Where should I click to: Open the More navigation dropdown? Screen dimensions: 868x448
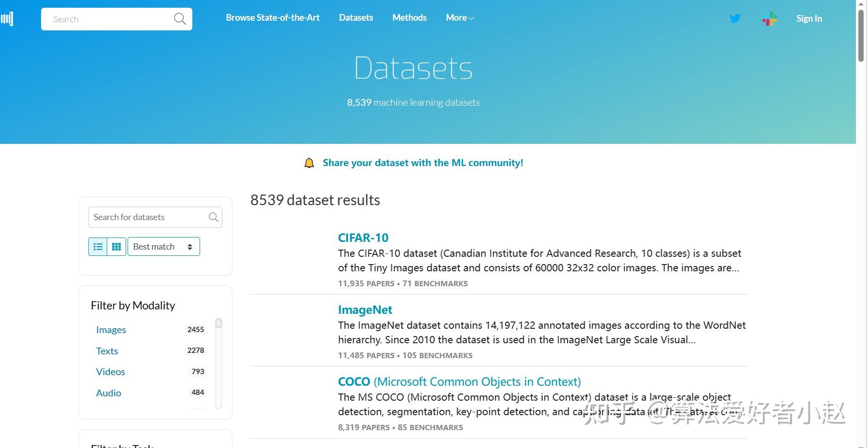[x=459, y=17]
